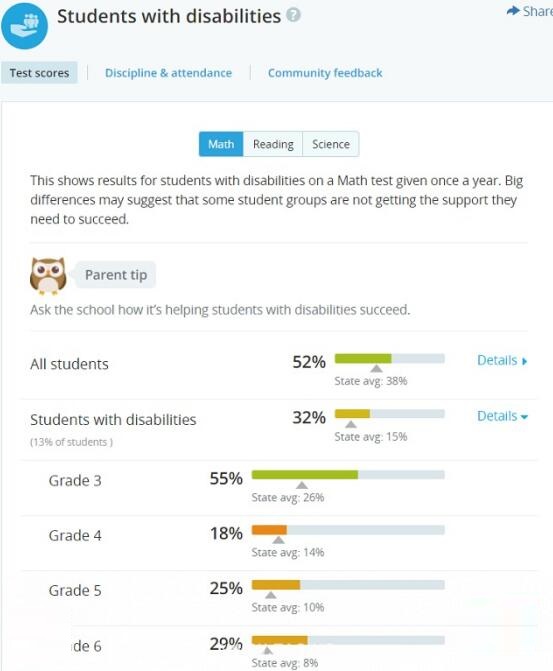The image size is (553, 671).
Task: Open the Discipline & attendance tab
Action: tap(169, 73)
